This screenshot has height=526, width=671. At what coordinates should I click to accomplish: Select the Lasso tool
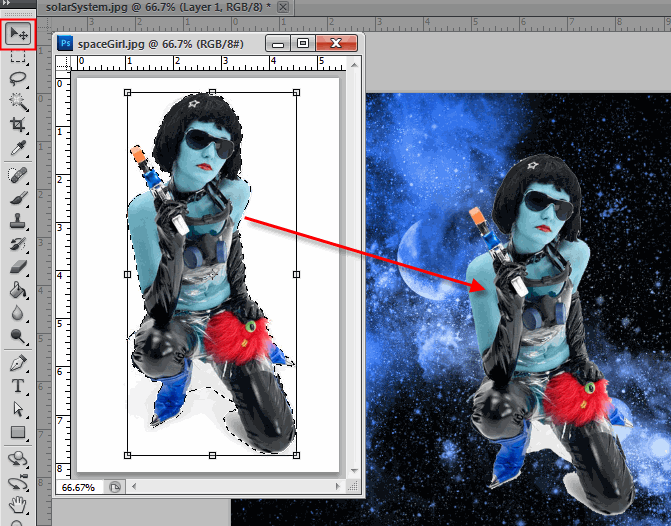point(18,78)
